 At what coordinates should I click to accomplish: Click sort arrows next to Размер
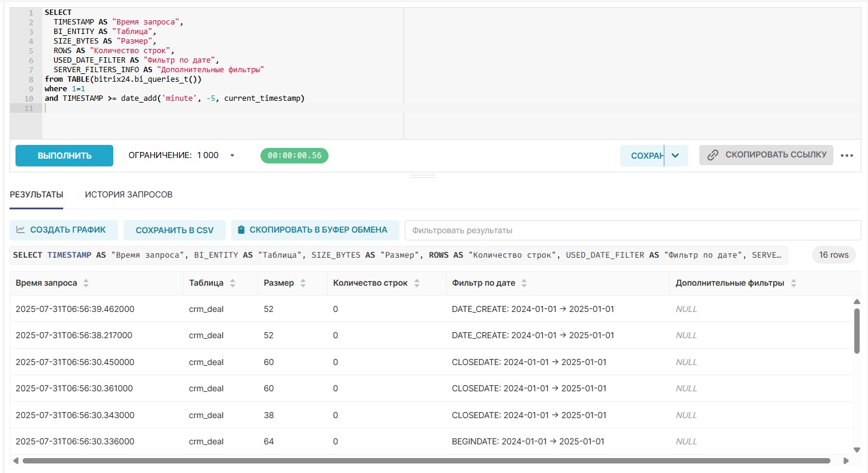click(x=303, y=283)
